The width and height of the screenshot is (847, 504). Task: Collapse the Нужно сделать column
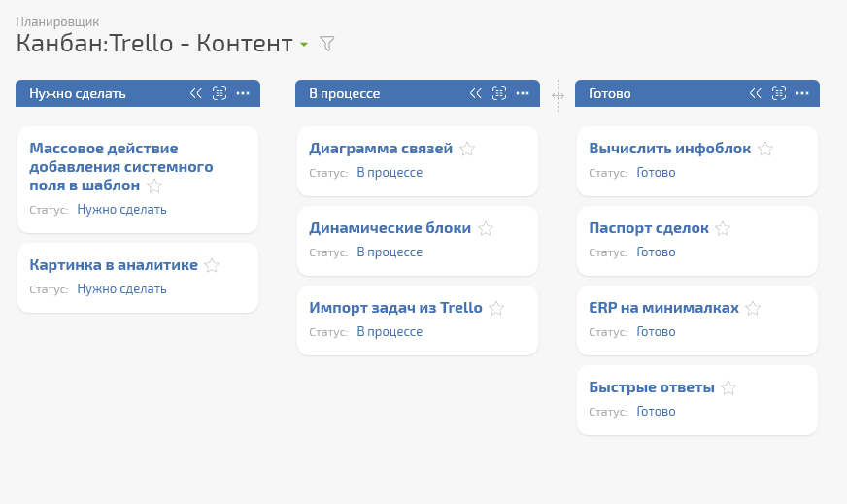(195, 93)
